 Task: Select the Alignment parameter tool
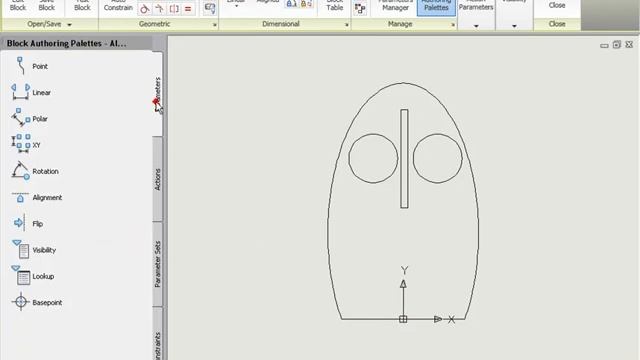36,198
